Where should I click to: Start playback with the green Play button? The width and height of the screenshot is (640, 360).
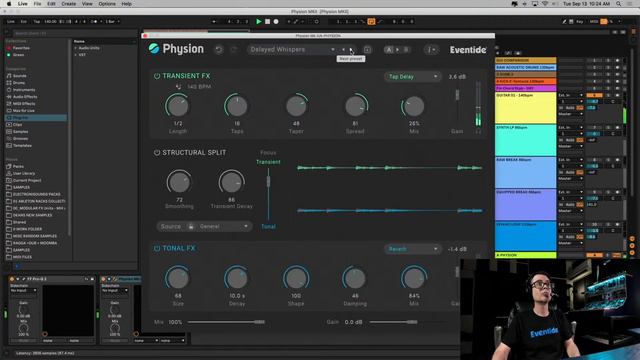click(258, 22)
